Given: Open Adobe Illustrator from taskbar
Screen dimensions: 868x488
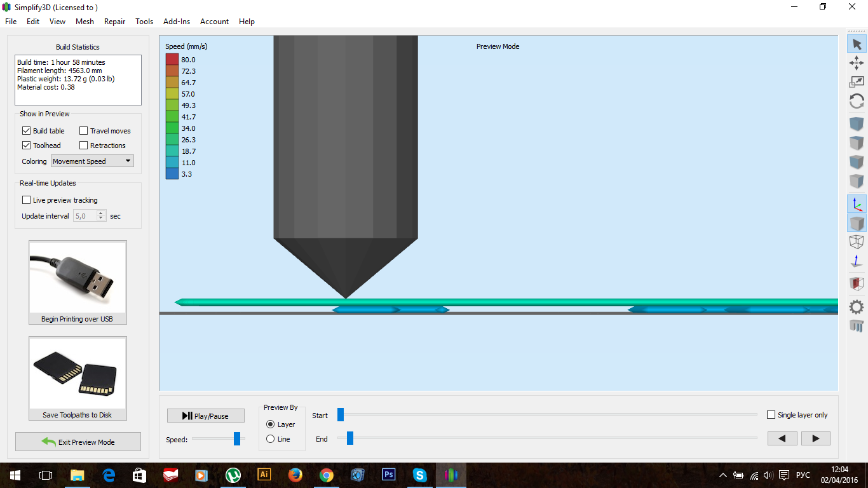Looking at the screenshot, I should pyautogui.click(x=264, y=475).
